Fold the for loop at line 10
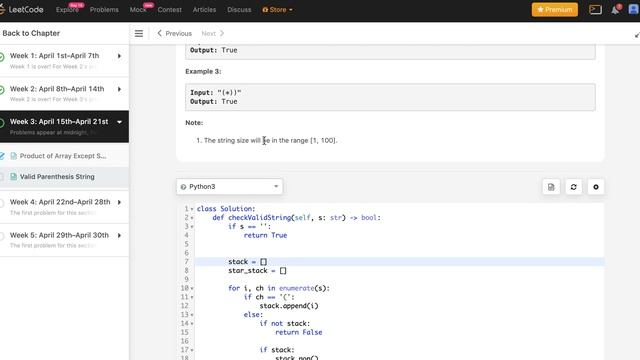The image size is (640, 360). [192, 289]
